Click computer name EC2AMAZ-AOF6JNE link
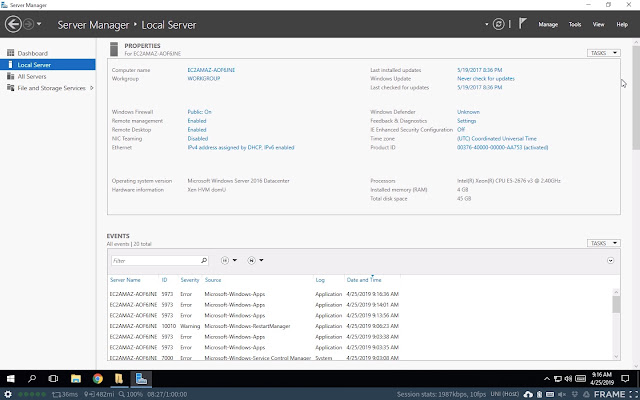Image resolution: width=640 pixels, height=400 pixels. click(211, 70)
